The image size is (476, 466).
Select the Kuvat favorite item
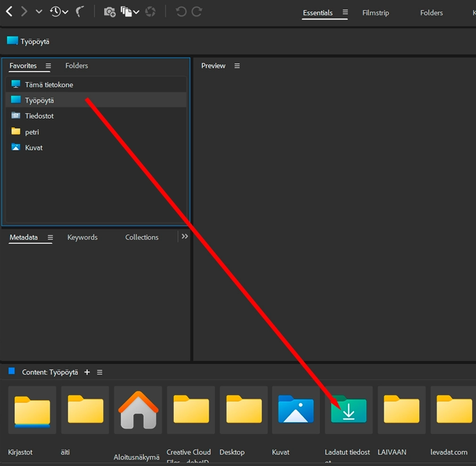point(33,148)
